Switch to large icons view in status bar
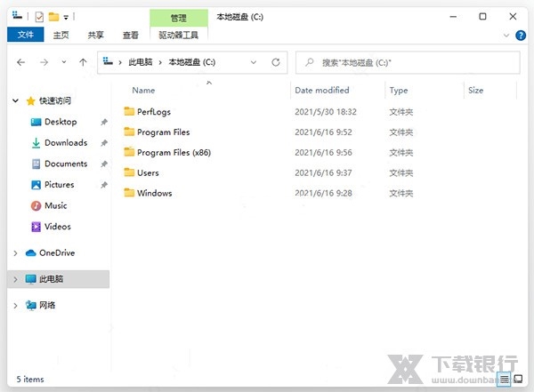This screenshot has height=392, width=534. tap(518, 379)
